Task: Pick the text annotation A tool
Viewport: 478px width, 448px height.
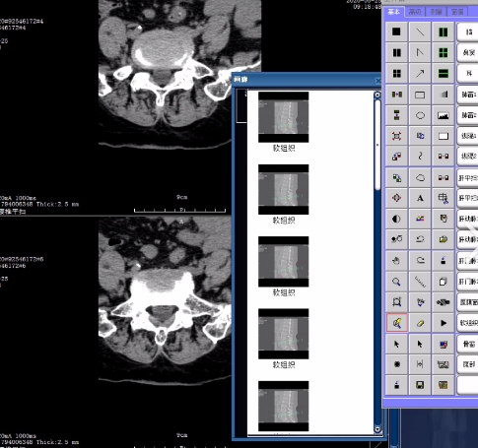Action: [420, 198]
